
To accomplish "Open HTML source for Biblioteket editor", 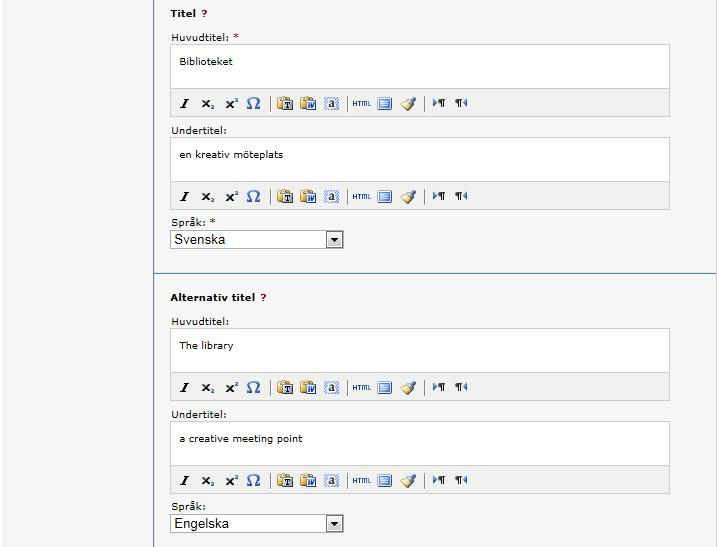I will 362,104.
